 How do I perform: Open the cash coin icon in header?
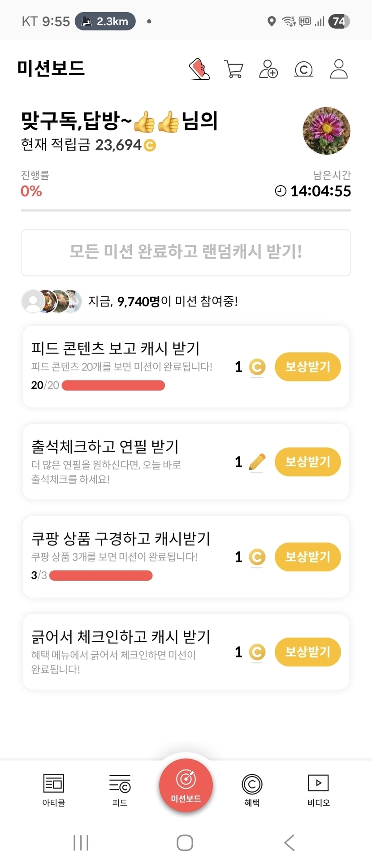303,69
